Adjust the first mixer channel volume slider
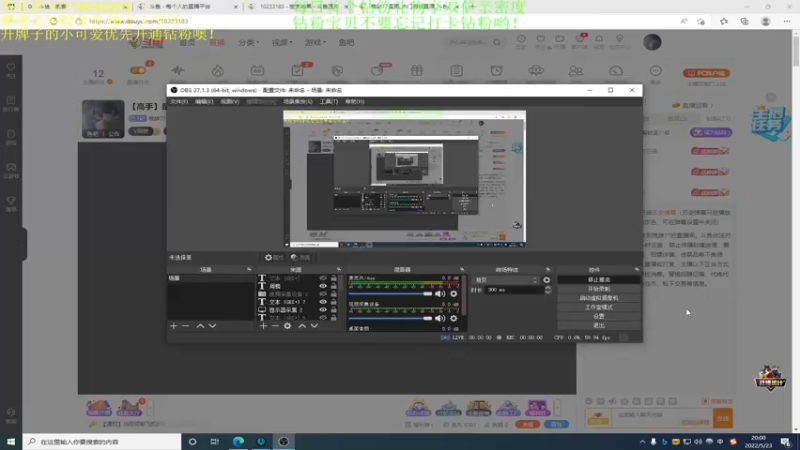The image size is (800, 450). pos(390,293)
